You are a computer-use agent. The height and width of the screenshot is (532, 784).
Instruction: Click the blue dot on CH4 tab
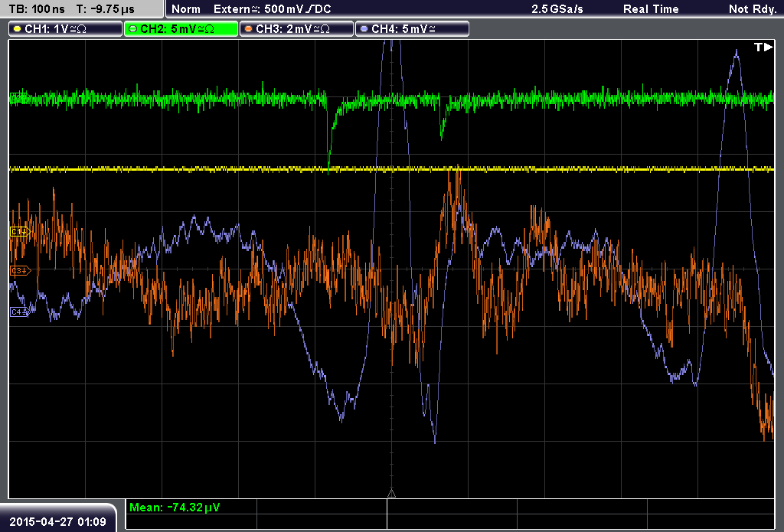pyautogui.click(x=364, y=29)
